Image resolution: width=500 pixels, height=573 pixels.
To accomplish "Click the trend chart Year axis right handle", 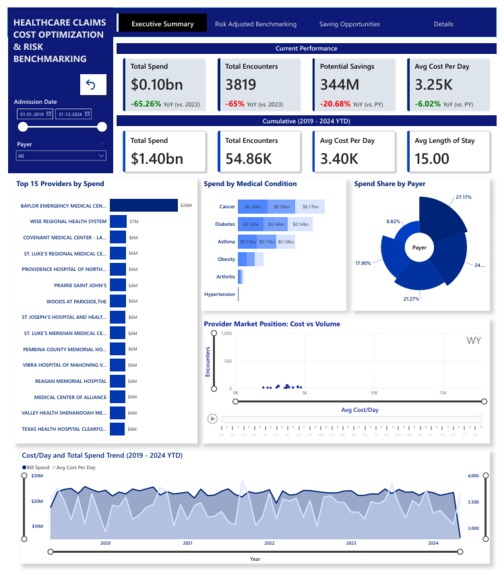I will pyautogui.click(x=460, y=551).
